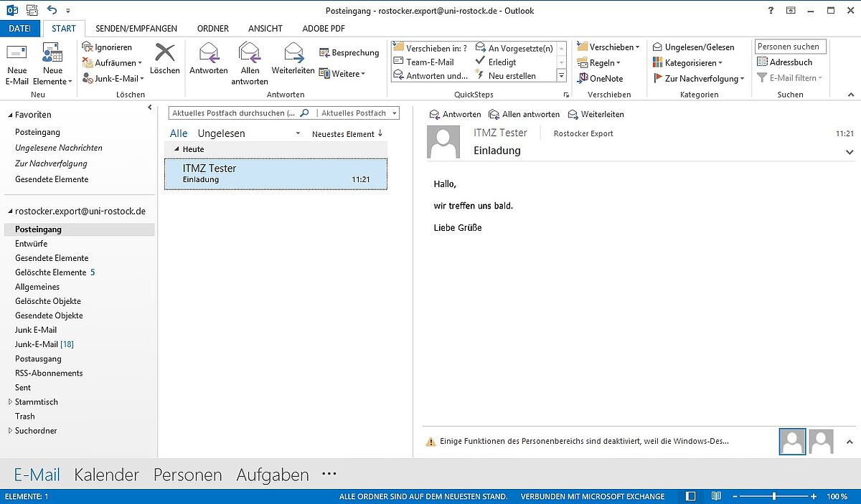The width and height of the screenshot is (861, 504).
Task: Open the Weitere reply options dropdown
Action: (x=342, y=74)
